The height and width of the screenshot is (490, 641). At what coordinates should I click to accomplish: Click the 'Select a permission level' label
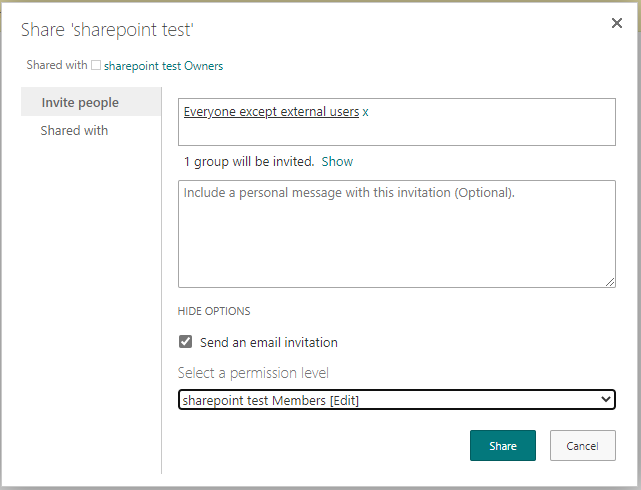click(x=253, y=373)
